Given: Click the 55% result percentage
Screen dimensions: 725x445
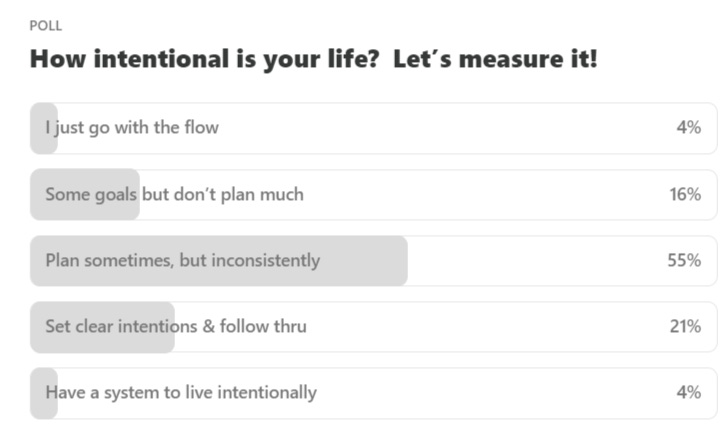Looking at the screenshot, I should [684, 260].
